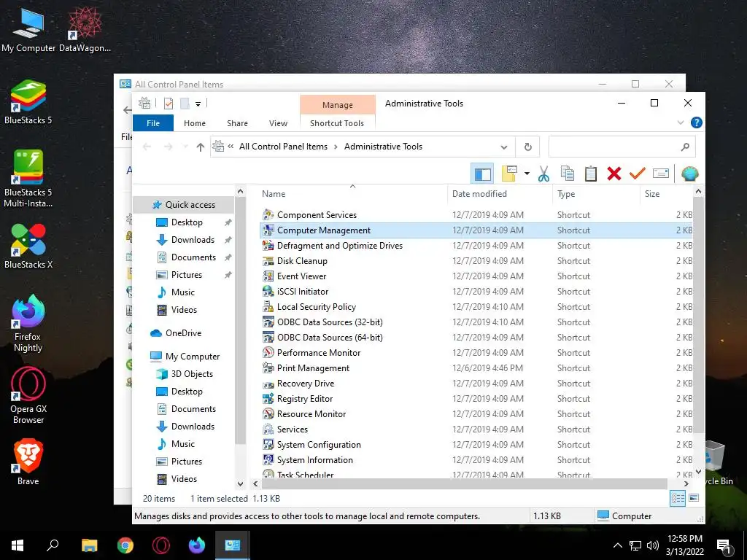The height and width of the screenshot is (560, 747).
Task: Select the Performance Monitor icon
Action: coord(268,353)
